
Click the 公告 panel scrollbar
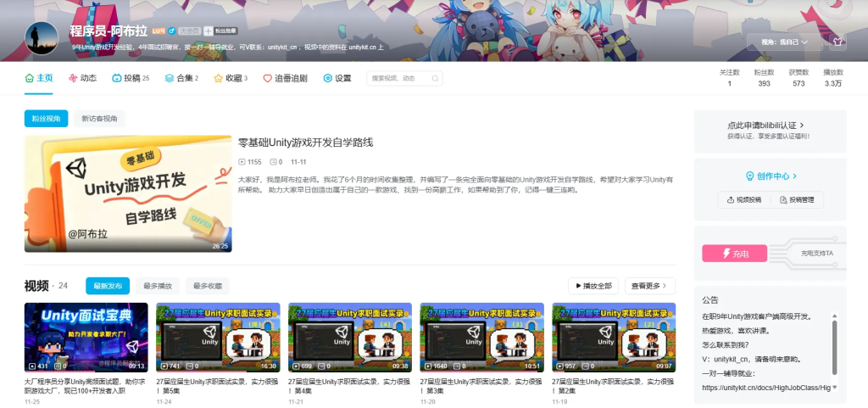point(834,346)
